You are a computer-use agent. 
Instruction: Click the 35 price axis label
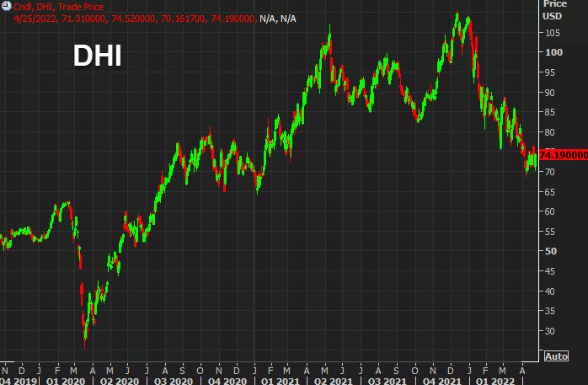(550, 311)
